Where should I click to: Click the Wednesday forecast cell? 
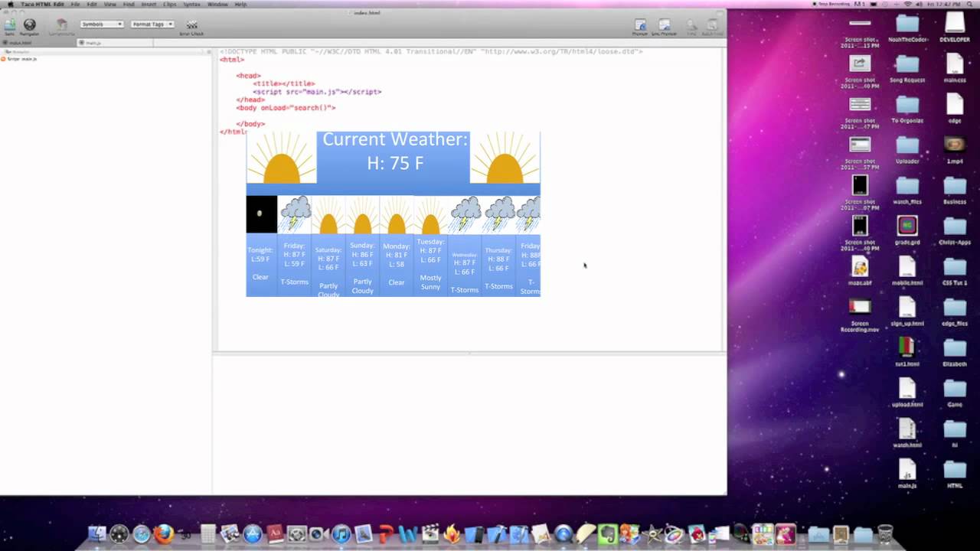pyautogui.click(x=465, y=265)
